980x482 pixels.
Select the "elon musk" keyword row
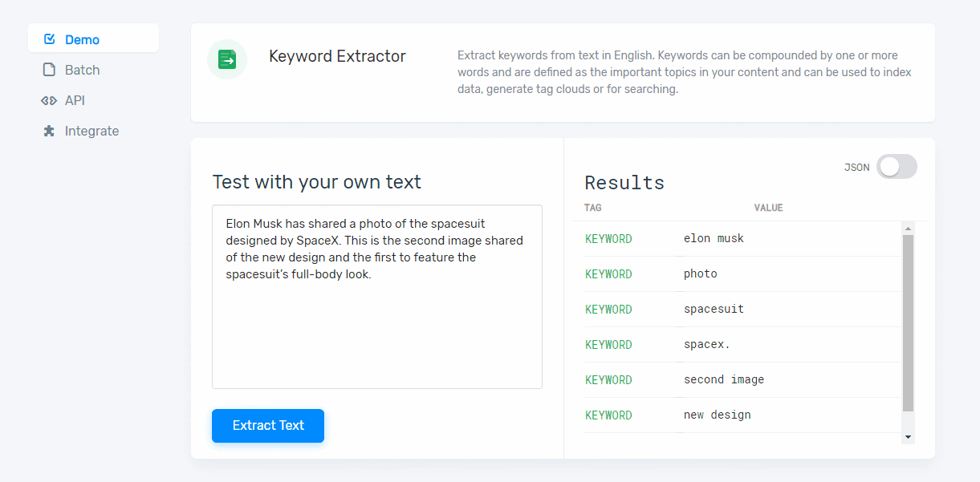pyautogui.click(x=714, y=239)
